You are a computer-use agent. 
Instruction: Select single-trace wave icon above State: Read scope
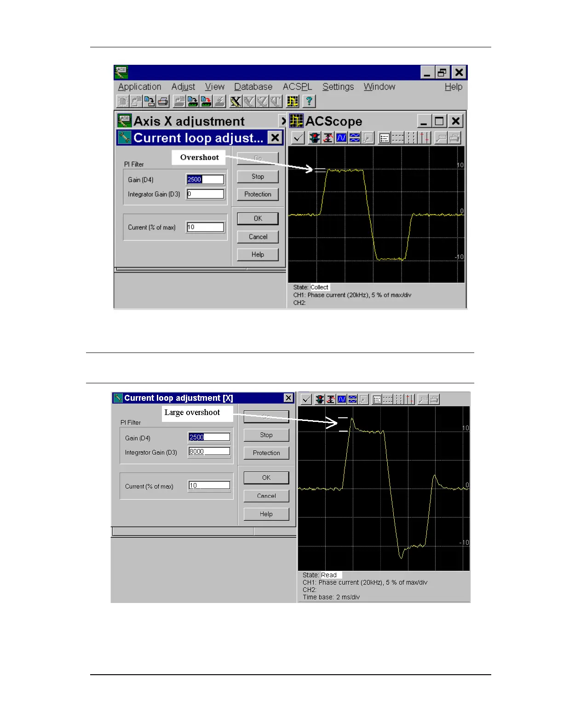tap(342, 399)
